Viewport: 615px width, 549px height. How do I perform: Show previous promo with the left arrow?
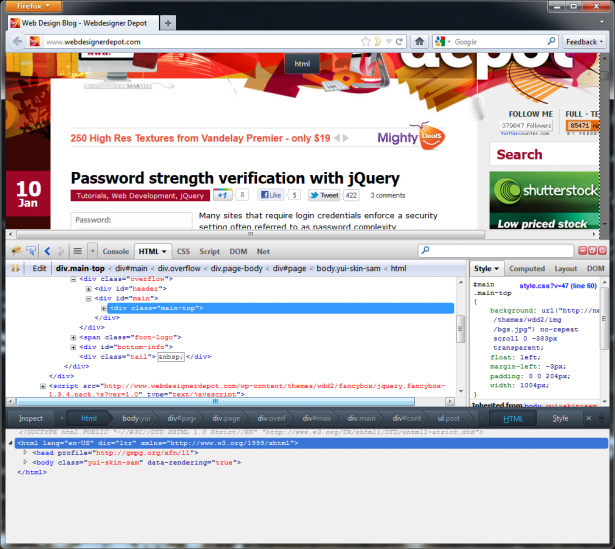pyautogui.click(x=337, y=138)
